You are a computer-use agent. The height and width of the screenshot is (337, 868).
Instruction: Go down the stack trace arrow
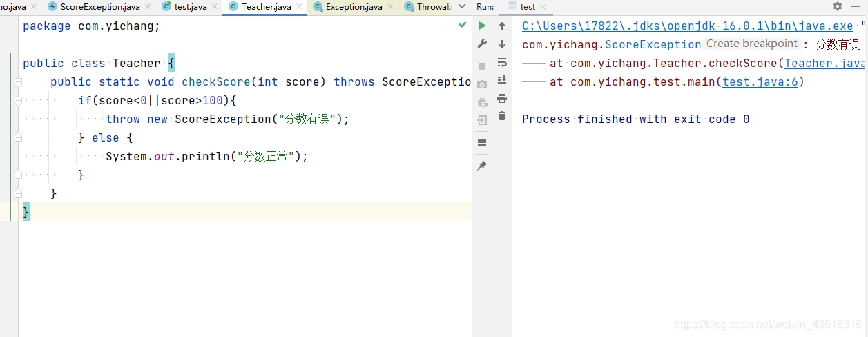[x=502, y=44]
